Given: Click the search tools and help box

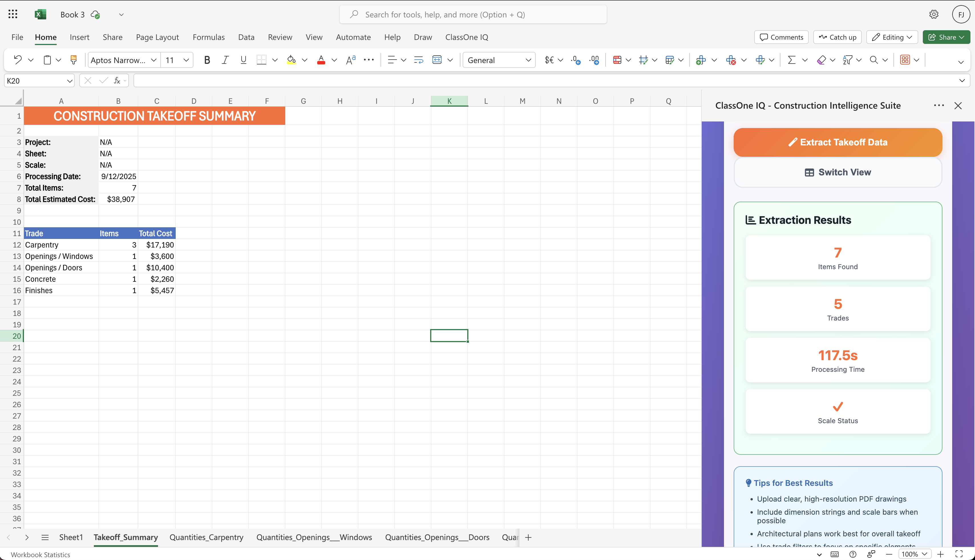Looking at the screenshot, I should point(473,15).
